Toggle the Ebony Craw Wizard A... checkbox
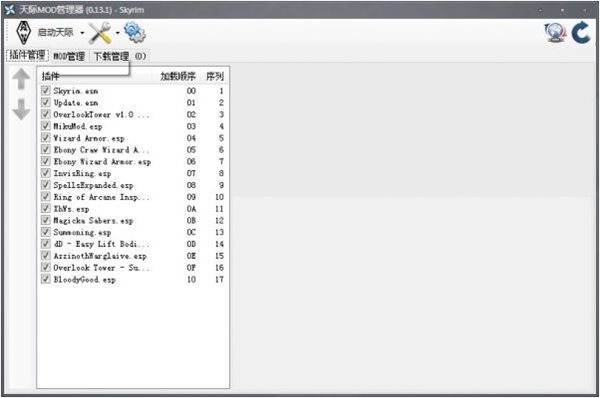This screenshot has width=600, height=398. click(x=46, y=150)
